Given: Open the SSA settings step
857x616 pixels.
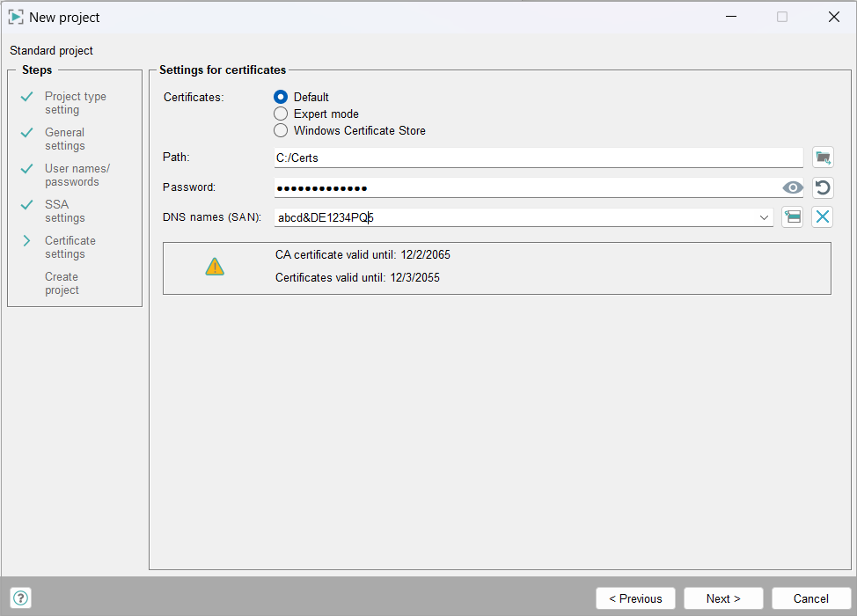Looking at the screenshot, I should [65, 211].
